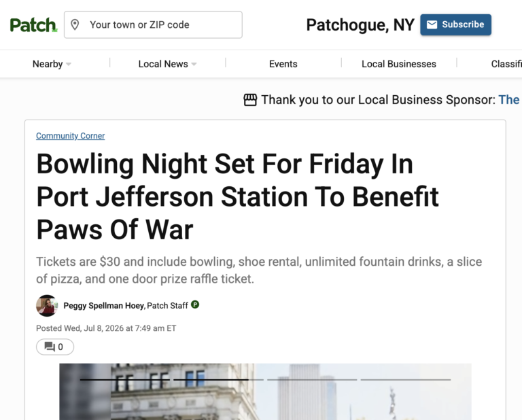Click the Patchogue, NY heading
This screenshot has height=420, width=522.
360,25
